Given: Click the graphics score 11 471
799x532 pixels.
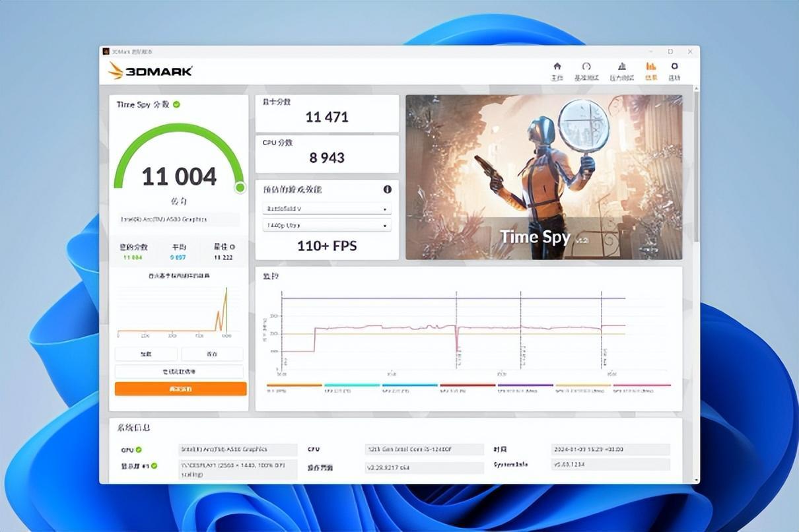Looking at the screenshot, I should point(327,117).
